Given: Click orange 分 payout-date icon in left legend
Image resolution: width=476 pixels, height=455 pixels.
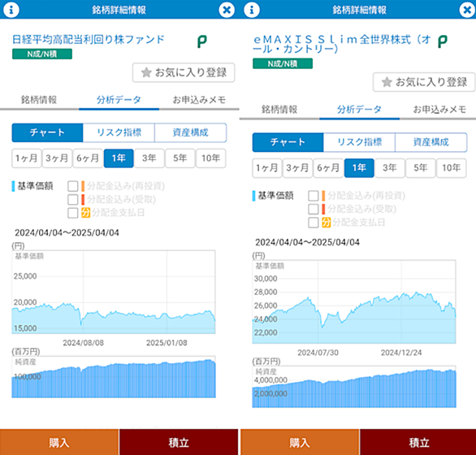Looking at the screenshot, I should pyautogui.click(x=85, y=213).
